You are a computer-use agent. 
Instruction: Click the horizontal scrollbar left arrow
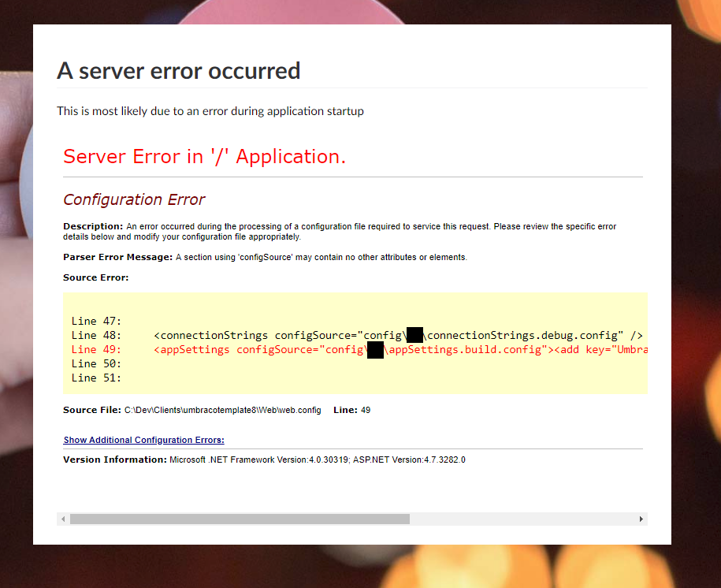click(63, 519)
